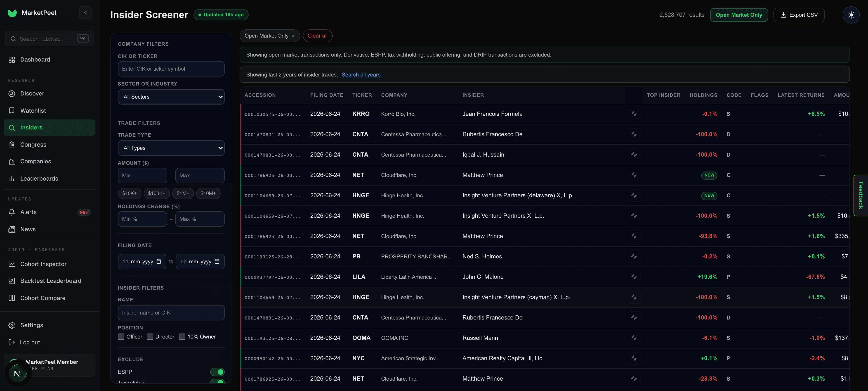Open the filing date start calendar picker
868x391 pixels.
(x=159, y=261)
